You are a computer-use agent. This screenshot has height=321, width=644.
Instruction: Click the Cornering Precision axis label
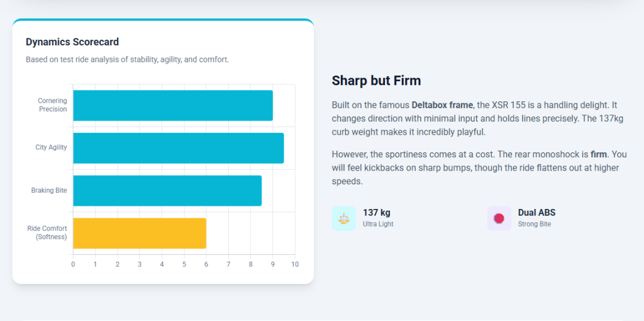point(52,105)
